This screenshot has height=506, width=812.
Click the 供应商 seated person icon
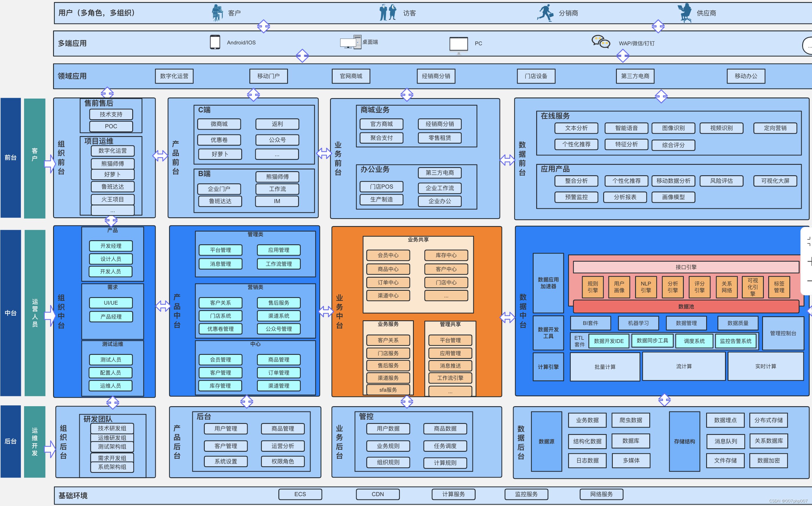[685, 13]
